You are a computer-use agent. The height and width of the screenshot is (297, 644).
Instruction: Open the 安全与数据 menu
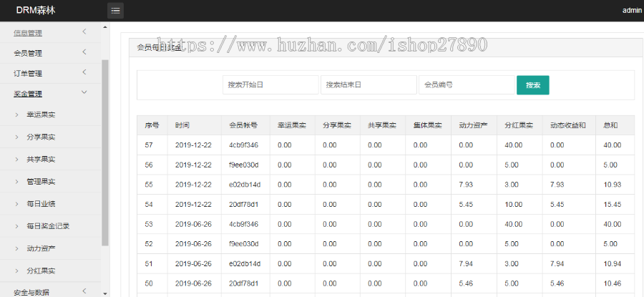point(31,293)
